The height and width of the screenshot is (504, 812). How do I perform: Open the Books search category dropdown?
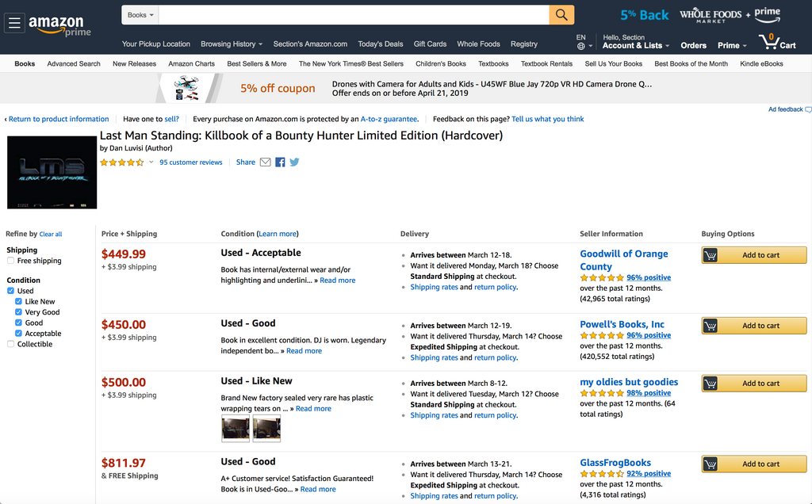(140, 15)
